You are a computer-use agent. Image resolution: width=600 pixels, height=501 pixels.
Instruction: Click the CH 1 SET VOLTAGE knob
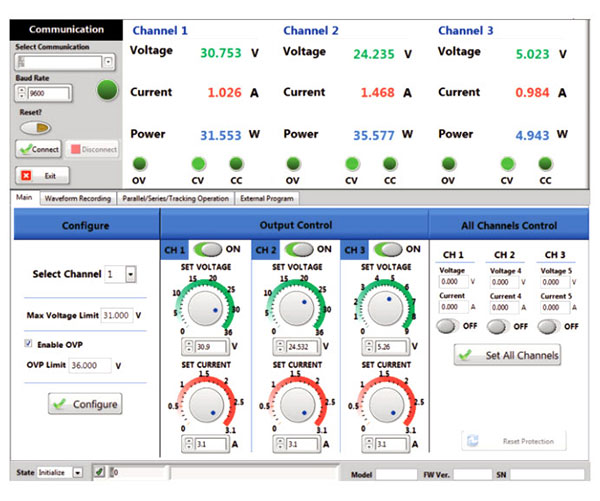coord(205,308)
